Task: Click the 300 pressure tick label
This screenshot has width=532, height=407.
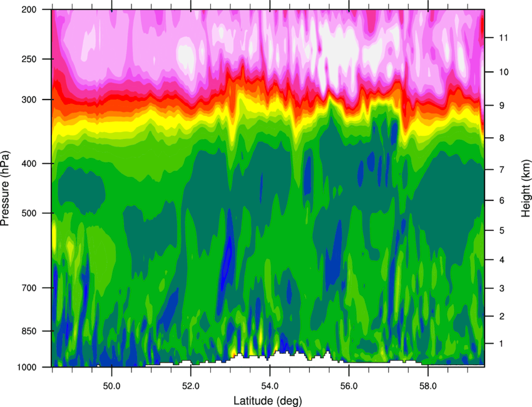Action: 29,100
